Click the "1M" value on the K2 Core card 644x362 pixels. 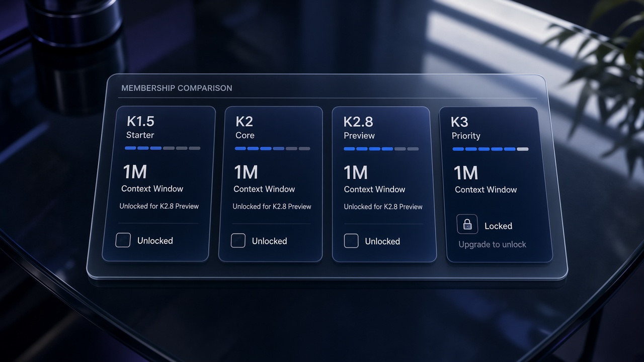(246, 172)
